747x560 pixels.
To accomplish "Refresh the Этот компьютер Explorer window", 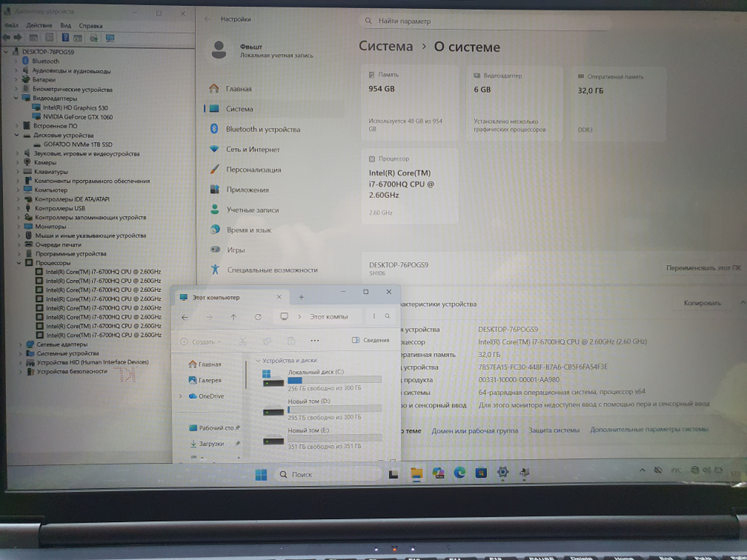I will point(258,317).
